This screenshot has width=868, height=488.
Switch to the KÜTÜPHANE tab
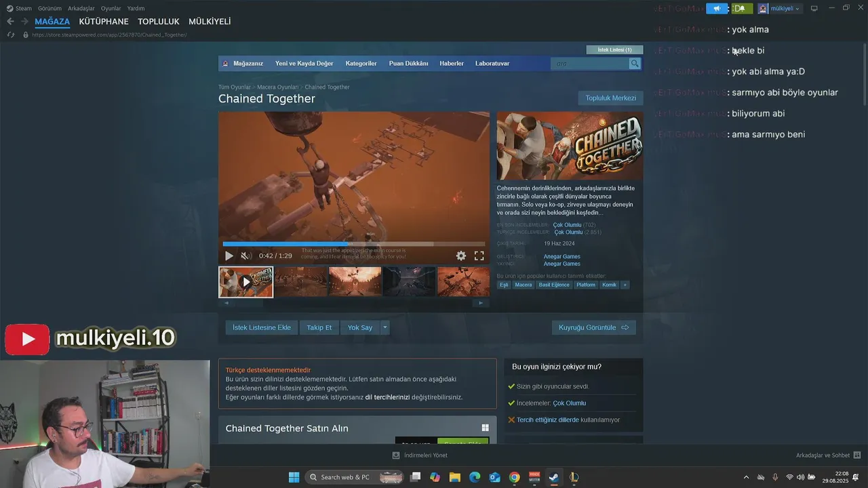tap(104, 22)
